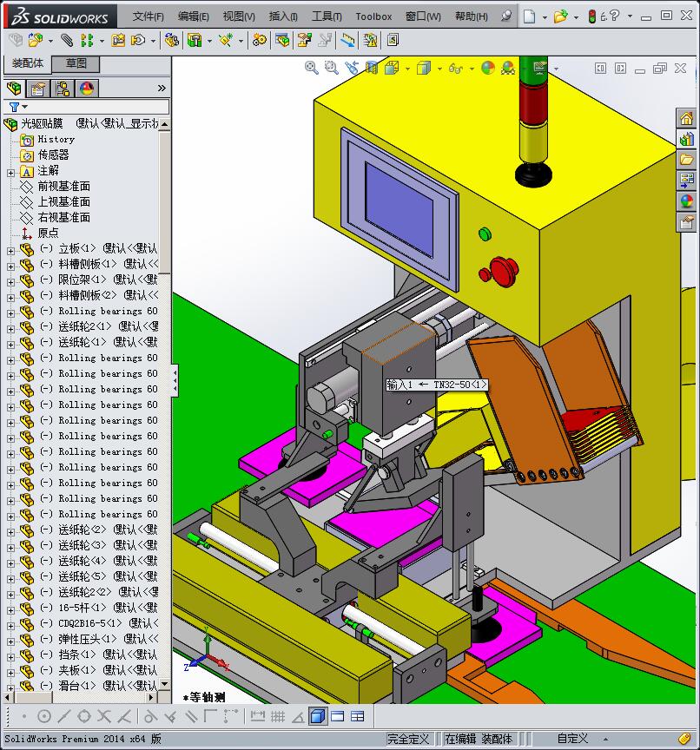The image size is (700, 750).
Task: Open the ConfigurationManager tab
Action: pos(63,89)
